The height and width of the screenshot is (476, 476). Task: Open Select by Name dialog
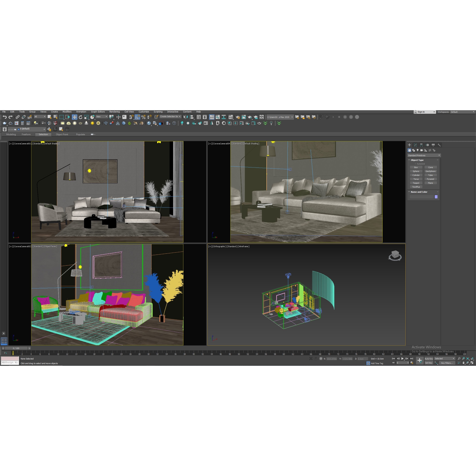pos(55,117)
